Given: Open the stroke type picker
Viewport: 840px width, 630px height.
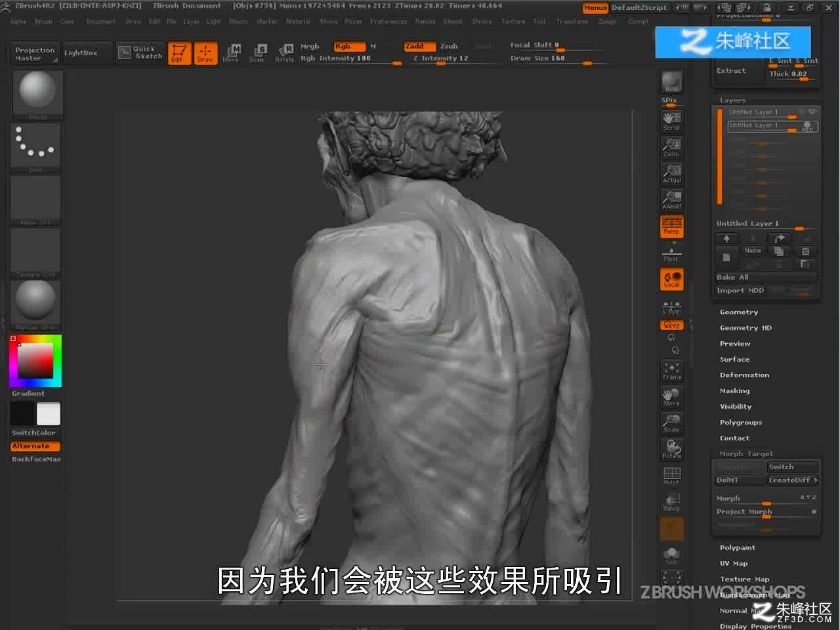Looking at the screenshot, I should [x=35, y=148].
